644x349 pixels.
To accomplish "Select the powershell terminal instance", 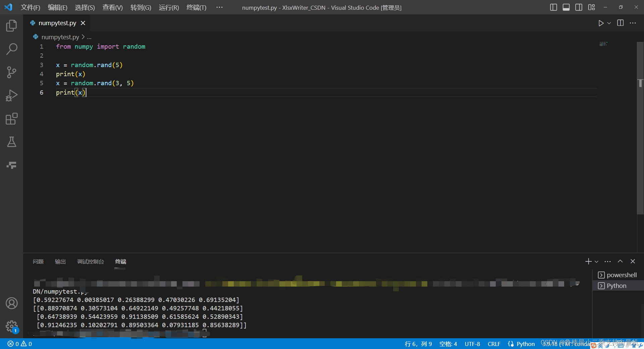I will 618,275.
